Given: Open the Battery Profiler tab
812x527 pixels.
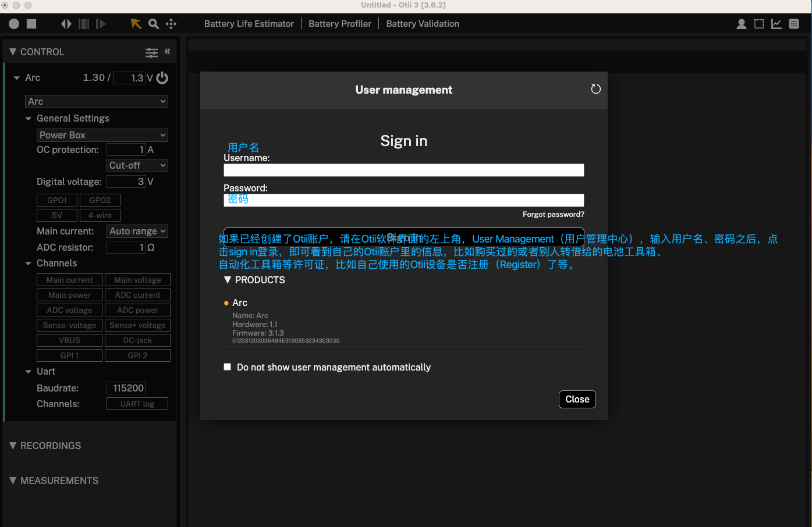Looking at the screenshot, I should (x=339, y=24).
